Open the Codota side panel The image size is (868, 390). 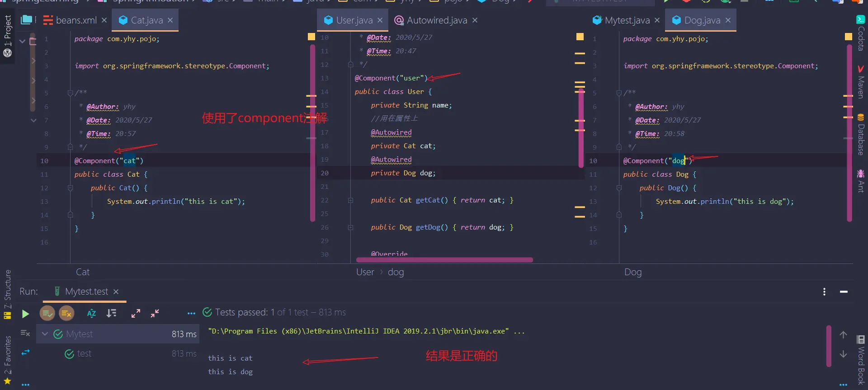click(x=861, y=33)
